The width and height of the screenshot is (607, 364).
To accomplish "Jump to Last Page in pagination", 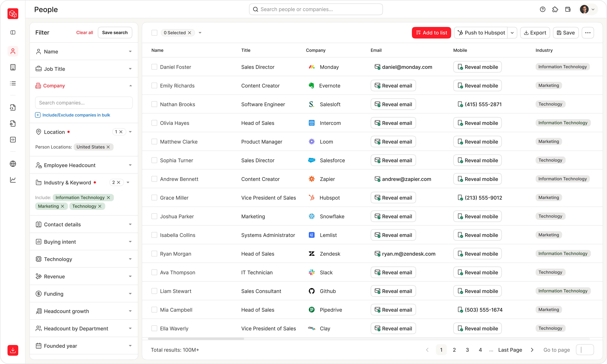I will (x=510, y=350).
